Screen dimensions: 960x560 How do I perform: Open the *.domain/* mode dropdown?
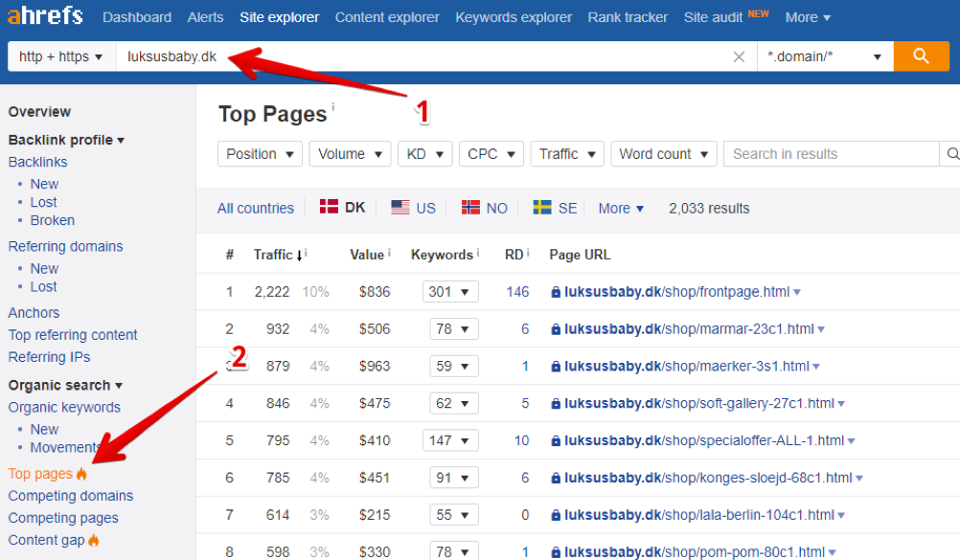(824, 56)
